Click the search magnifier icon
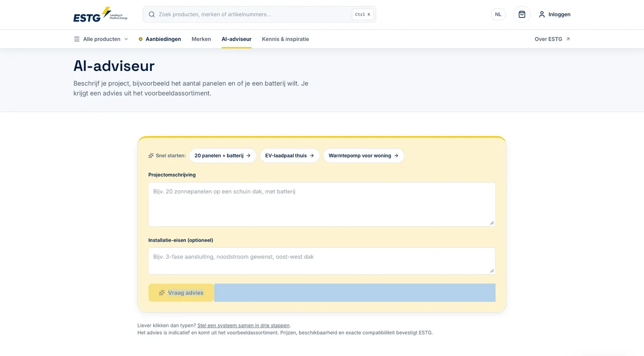Image resolution: width=644 pixels, height=356 pixels. (x=152, y=14)
